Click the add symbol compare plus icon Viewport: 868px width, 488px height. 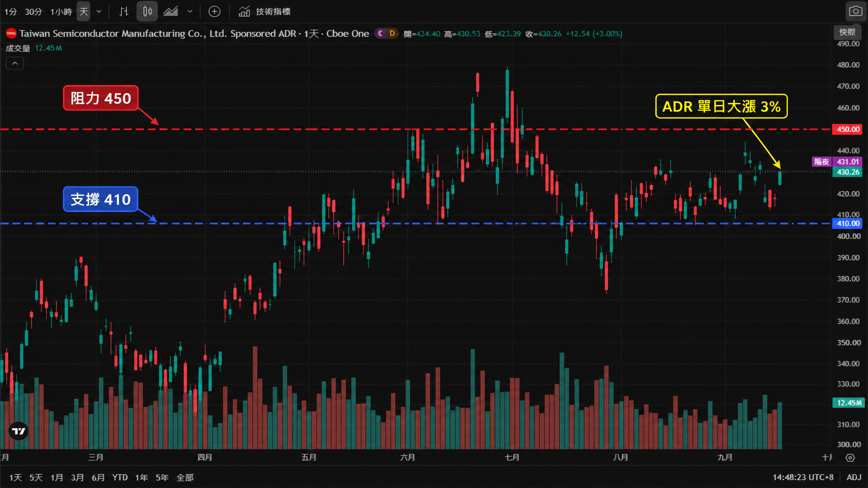point(214,11)
